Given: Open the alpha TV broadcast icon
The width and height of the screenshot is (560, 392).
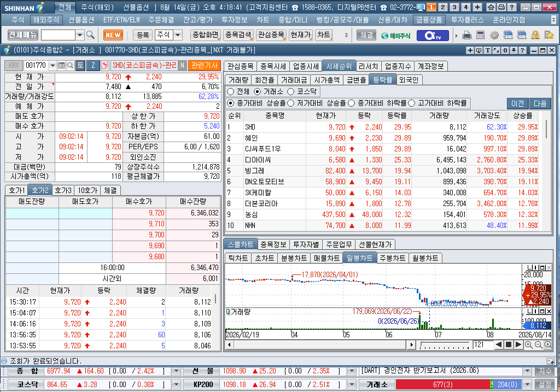Looking at the screenshot, I should point(433,36).
